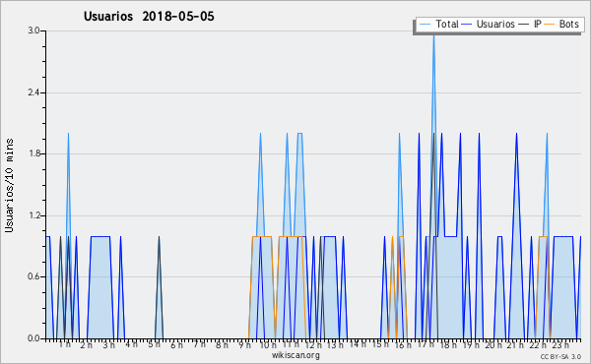Click the '9 h' x-axis label

(x=244, y=345)
